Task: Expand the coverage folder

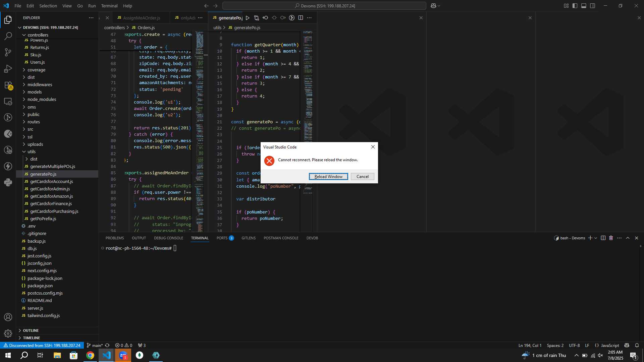Action: click(57, 70)
